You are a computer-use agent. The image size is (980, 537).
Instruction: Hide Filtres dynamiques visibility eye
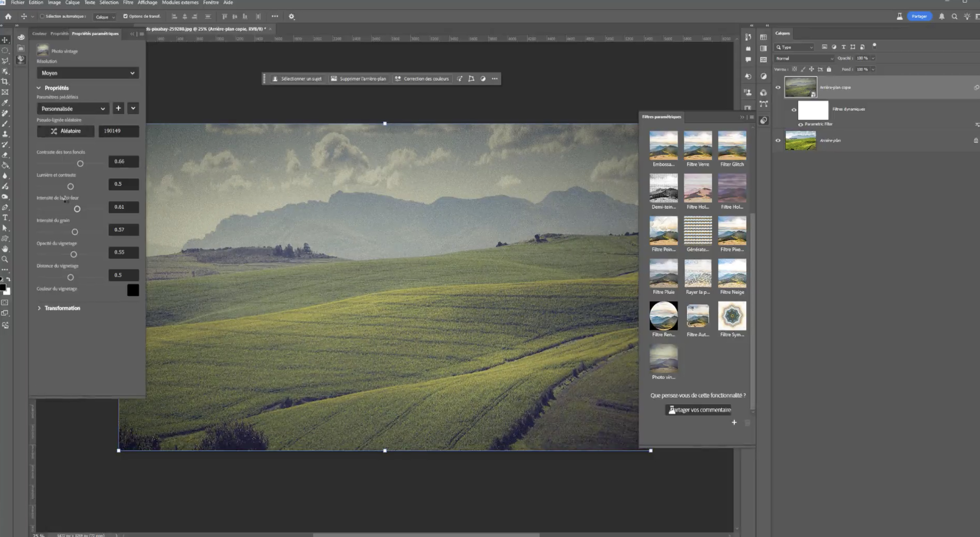pos(794,110)
